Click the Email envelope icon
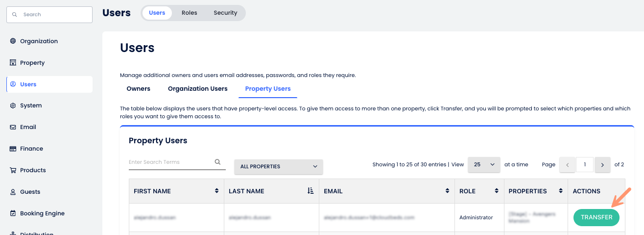644x235 pixels. [13, 127]
